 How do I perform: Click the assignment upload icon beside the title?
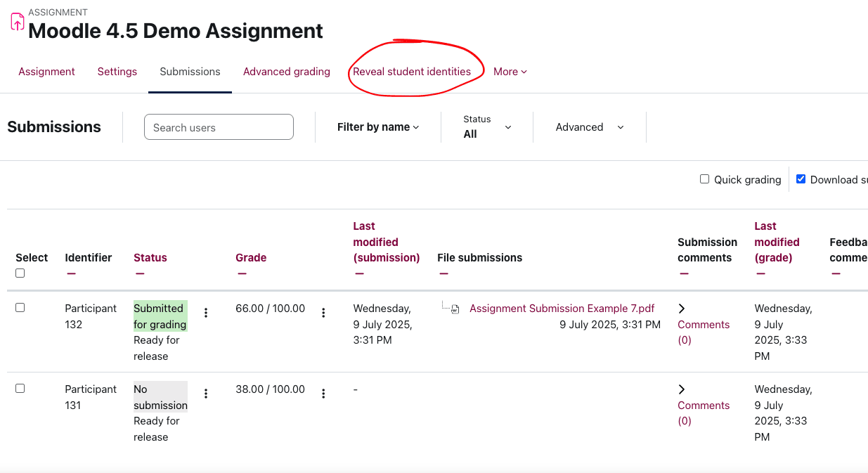click(17, 22)
